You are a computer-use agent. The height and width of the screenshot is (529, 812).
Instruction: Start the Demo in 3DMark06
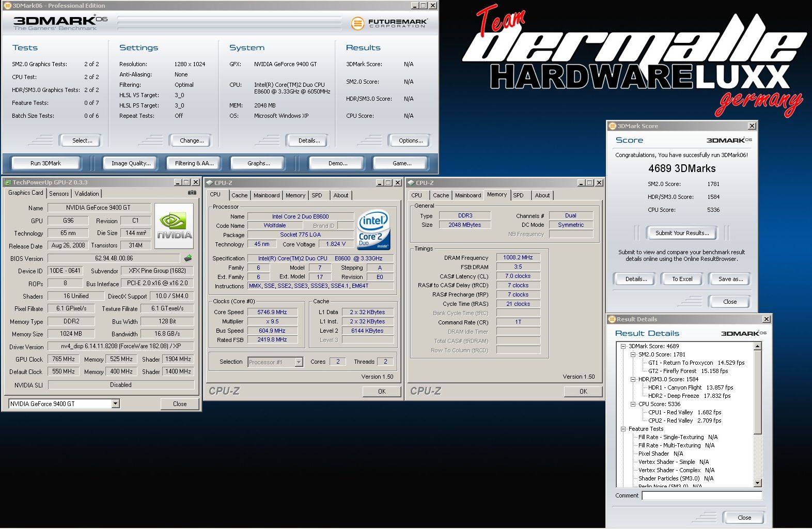click(338, 163)
